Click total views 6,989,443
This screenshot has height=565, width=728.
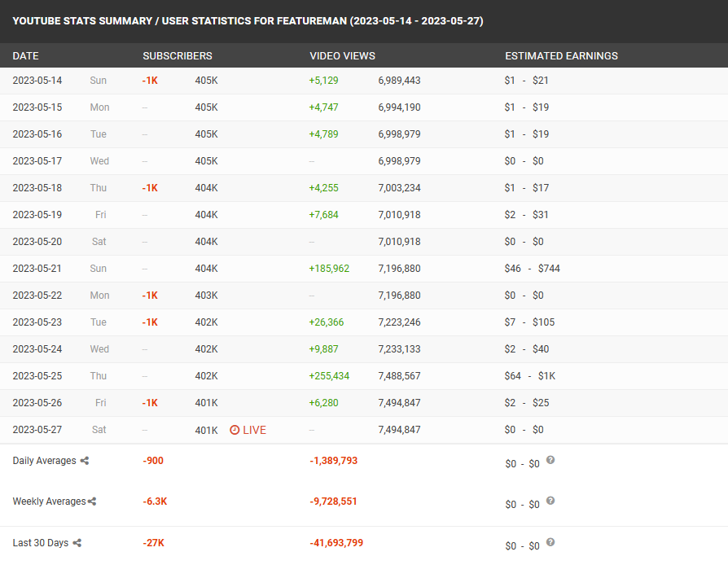pyautogui.click(x=399, y=81)
